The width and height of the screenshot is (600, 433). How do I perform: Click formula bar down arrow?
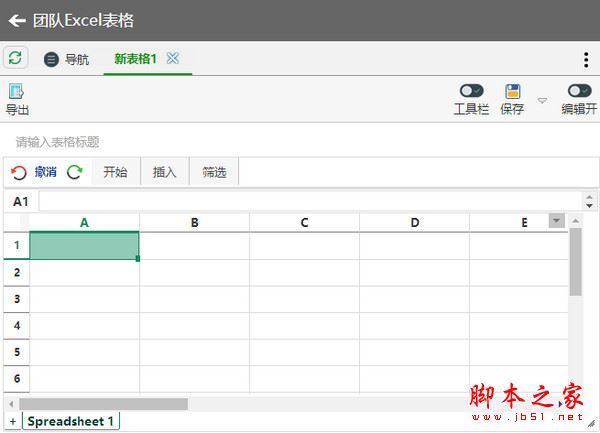point(589,206)
